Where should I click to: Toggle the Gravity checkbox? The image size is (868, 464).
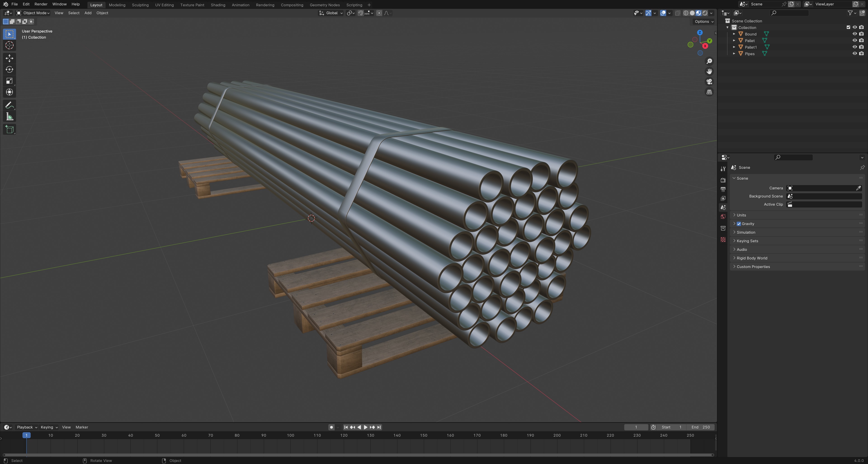pyautogui.click(x=739, y=224)
